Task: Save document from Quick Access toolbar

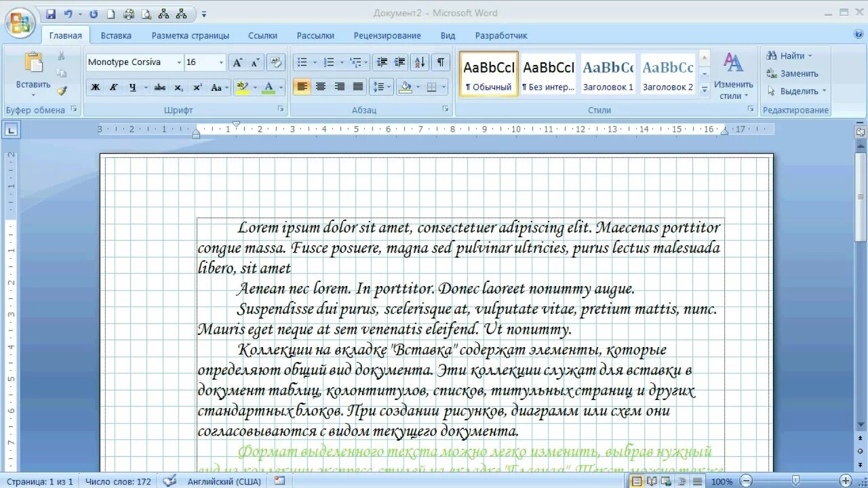Action: pos(51,14)
